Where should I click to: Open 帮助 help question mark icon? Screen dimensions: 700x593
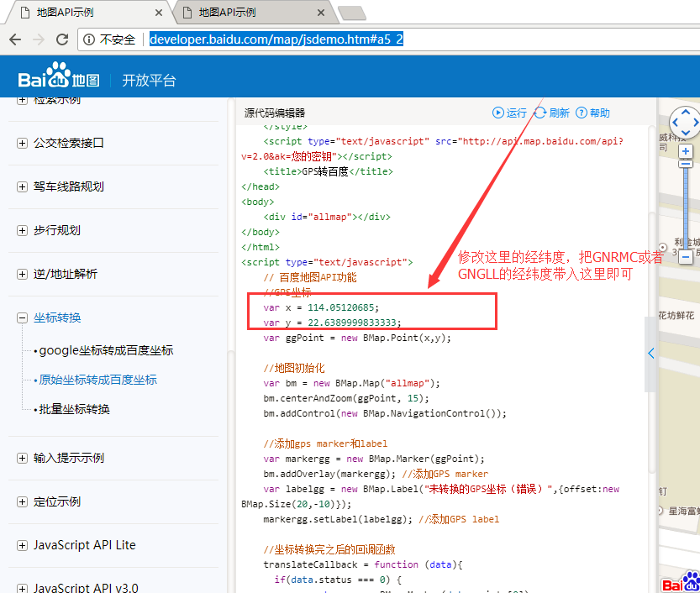pyautogui.click(x=582, y=113)
